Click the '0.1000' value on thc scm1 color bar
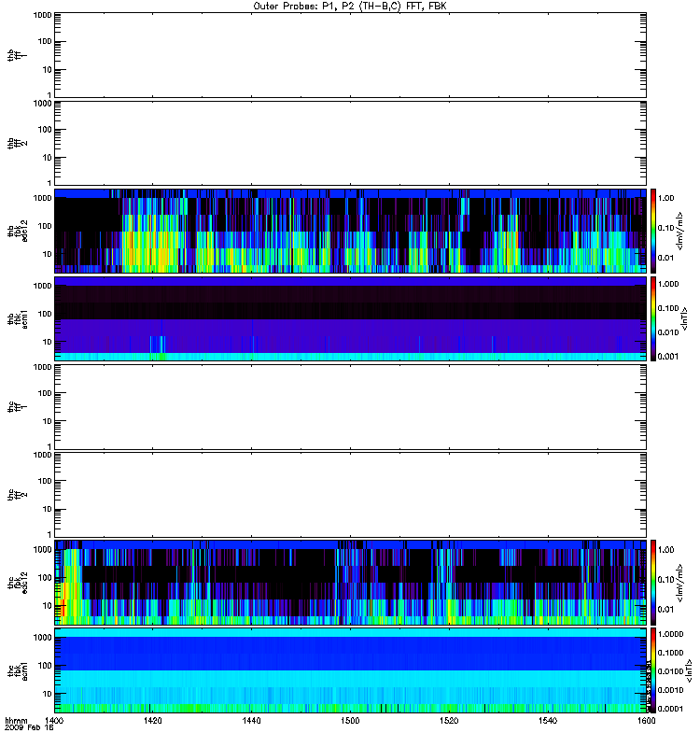Image resolution: width=700 pixels, height=747 pixels. [670, 653]
